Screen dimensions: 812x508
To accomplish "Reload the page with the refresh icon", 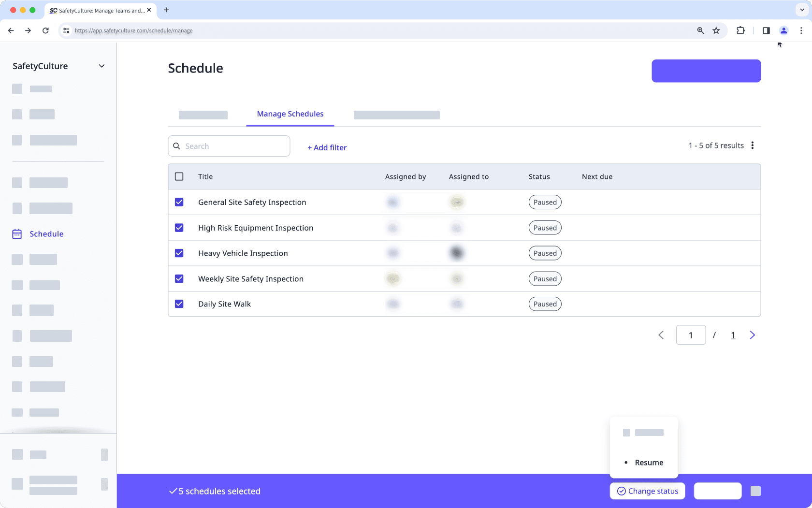I will [x=45, y=30].
